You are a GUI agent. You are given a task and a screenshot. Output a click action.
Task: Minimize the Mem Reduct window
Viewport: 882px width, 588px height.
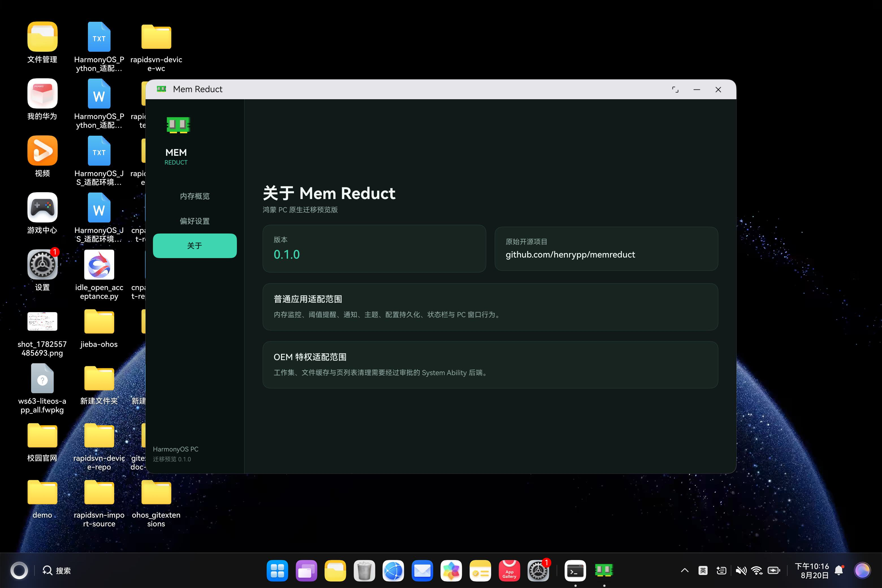(x=697, y=90)
